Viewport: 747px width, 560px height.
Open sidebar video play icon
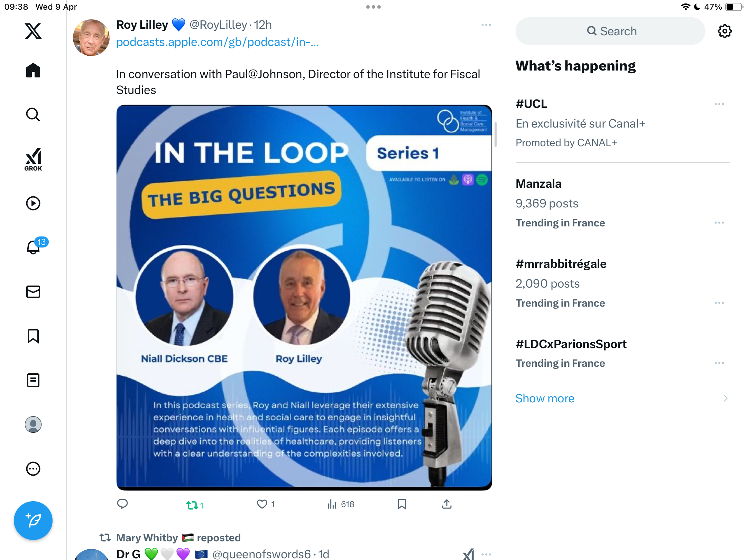pyautogui.click(x=33, y=203)
